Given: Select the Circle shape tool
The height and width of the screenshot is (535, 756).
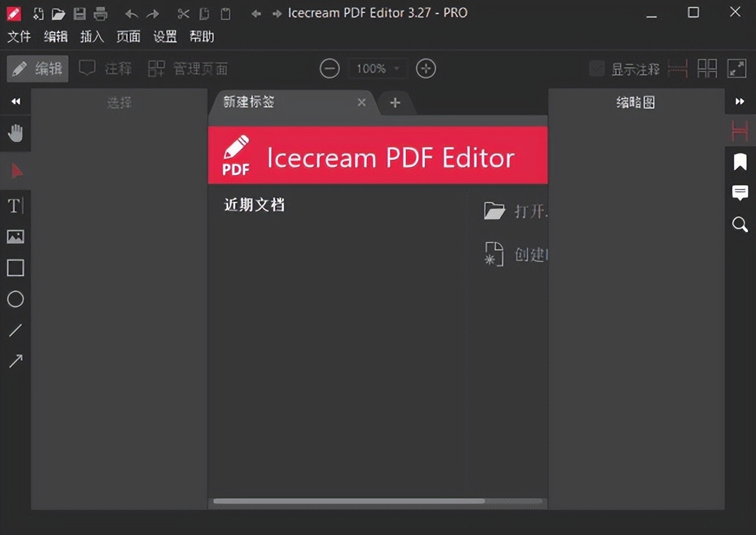Looking at the screenshot, I should 15,299.
